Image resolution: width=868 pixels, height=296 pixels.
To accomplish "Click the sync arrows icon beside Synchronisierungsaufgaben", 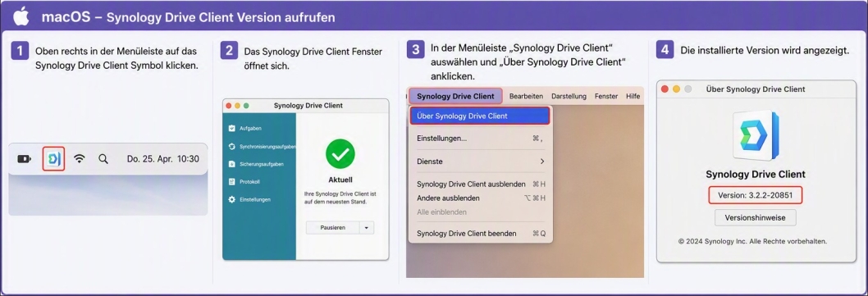I will click(231, 147).
